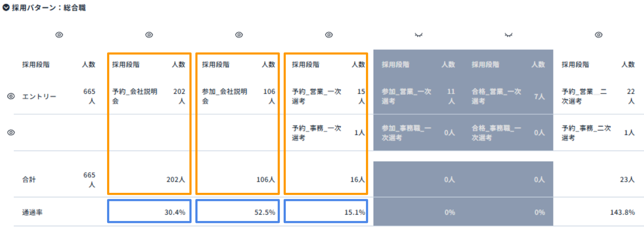Click the 予約_事務_二次選考 stage label
This screenshot has width=644, height=229.
click(x=586, y=133)
